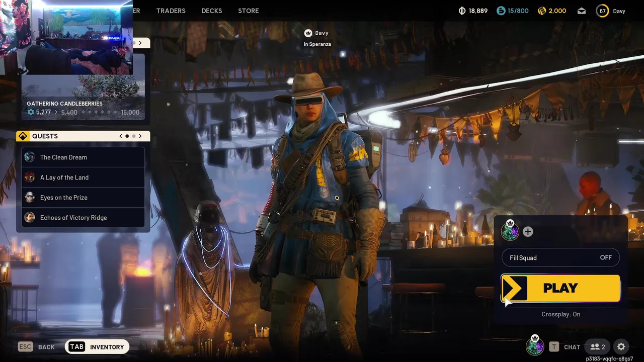Click the blue token icon beside 15/800

click(x=501, y=11)
